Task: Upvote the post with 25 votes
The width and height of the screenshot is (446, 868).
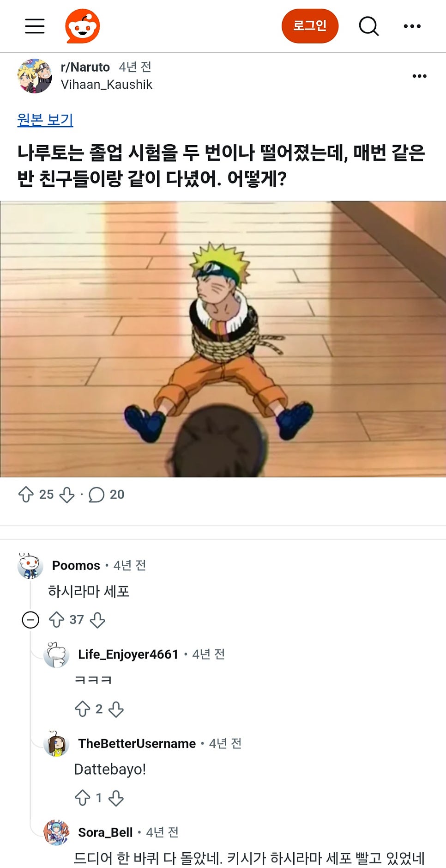Action: tap(26, 495)
